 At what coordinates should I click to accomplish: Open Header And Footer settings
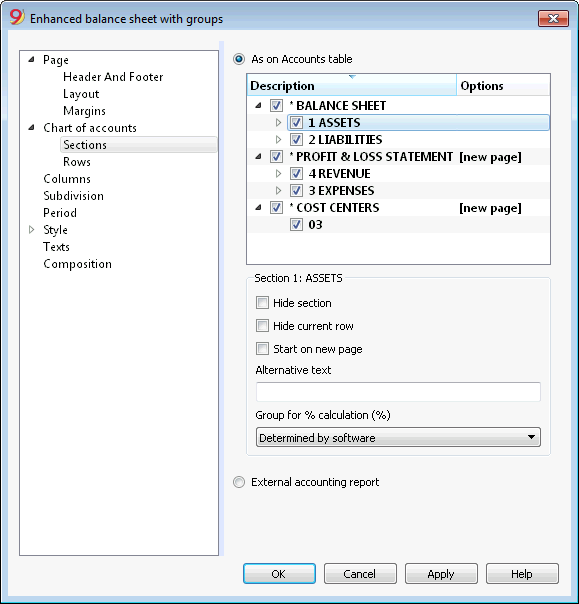pyautogui.click(x=113, y=77)
